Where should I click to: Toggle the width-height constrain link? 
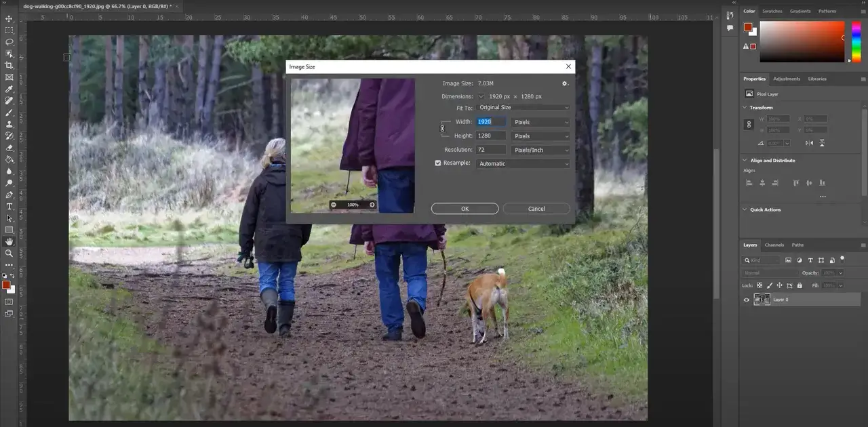(x=443, y=128)
